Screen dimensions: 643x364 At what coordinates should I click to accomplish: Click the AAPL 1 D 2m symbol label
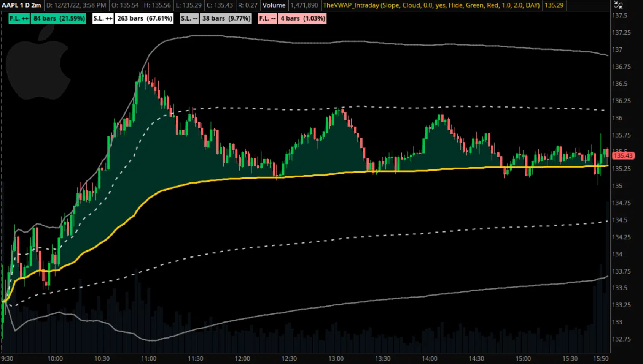click(21, 5)
